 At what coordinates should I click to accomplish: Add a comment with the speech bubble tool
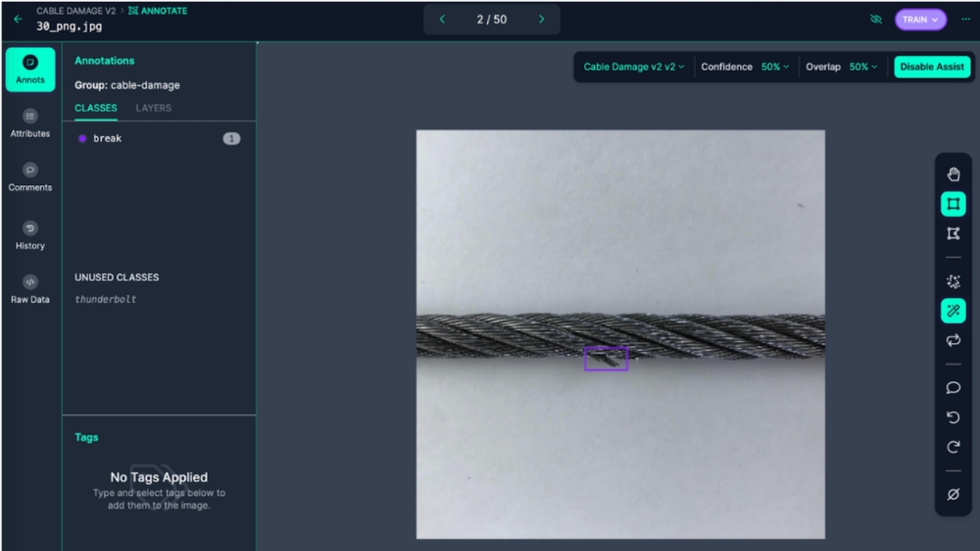click(x=953, y=388)
